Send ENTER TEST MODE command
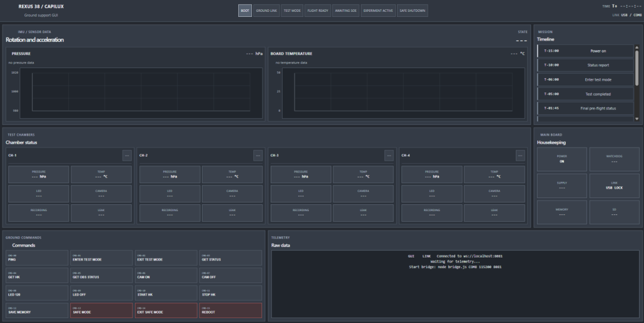 [x=101, y=258]
